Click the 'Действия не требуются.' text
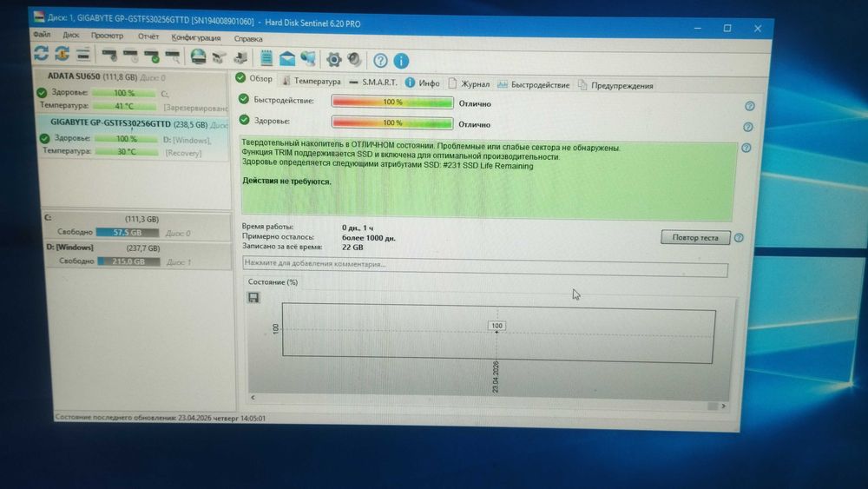This screenshot has width=868, height=489. pyautogui.click(x=286, y=182)
